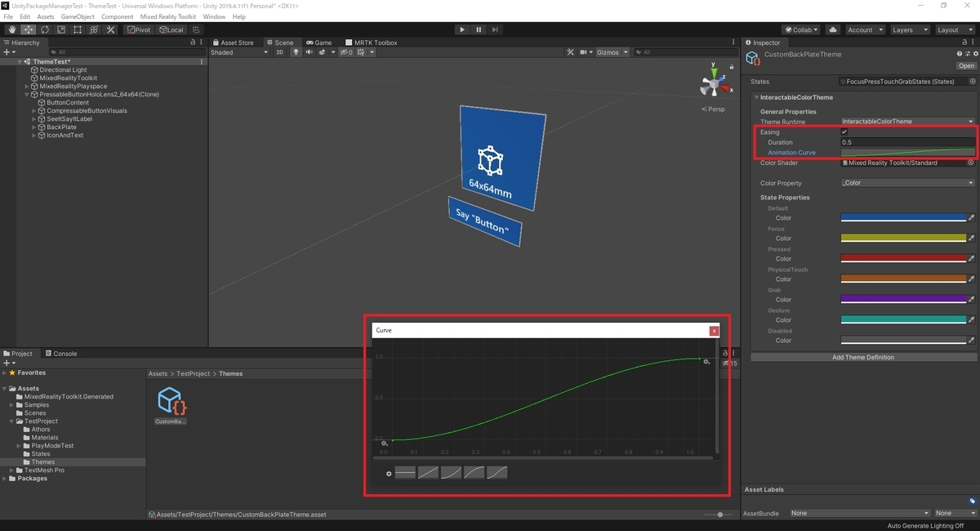Switch to the Asset Store tab

coord(233,42)
